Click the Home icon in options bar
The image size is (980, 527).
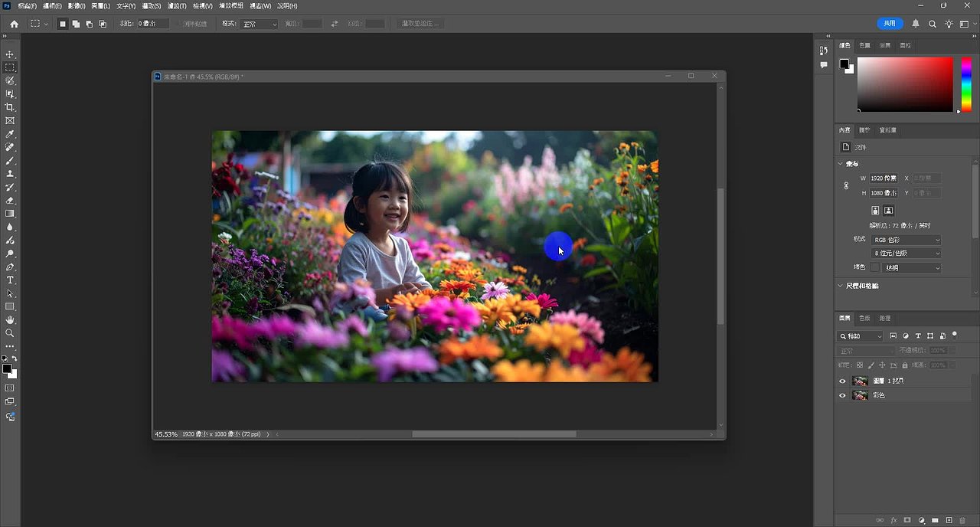(x=14, y=24)
